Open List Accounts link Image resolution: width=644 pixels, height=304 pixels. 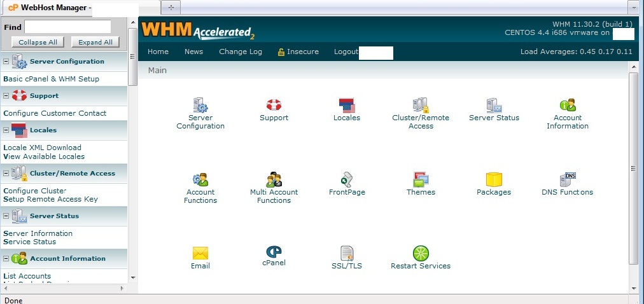click(x=27, y=276)
